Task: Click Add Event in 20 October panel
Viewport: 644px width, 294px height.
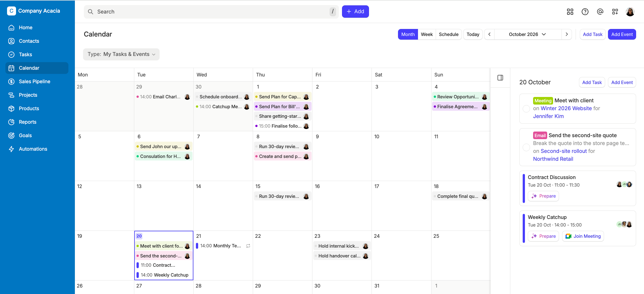Action: coord(622,82)
